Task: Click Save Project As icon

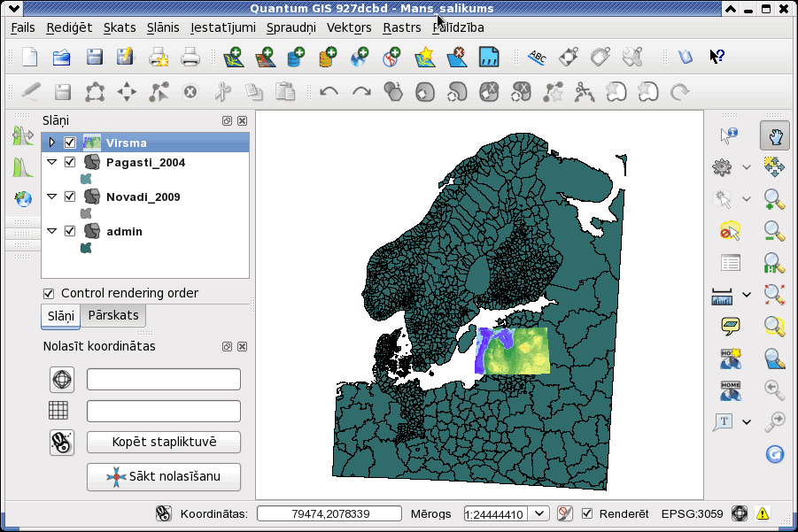Action: tap(125, 57)
